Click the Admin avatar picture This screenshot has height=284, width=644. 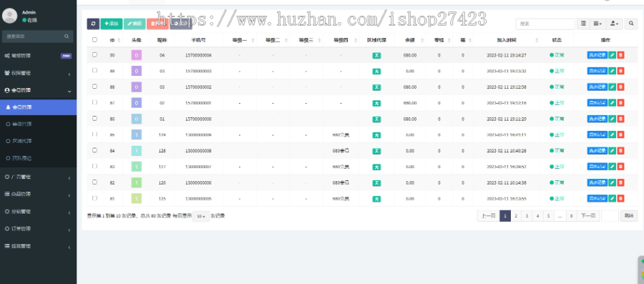9,16
